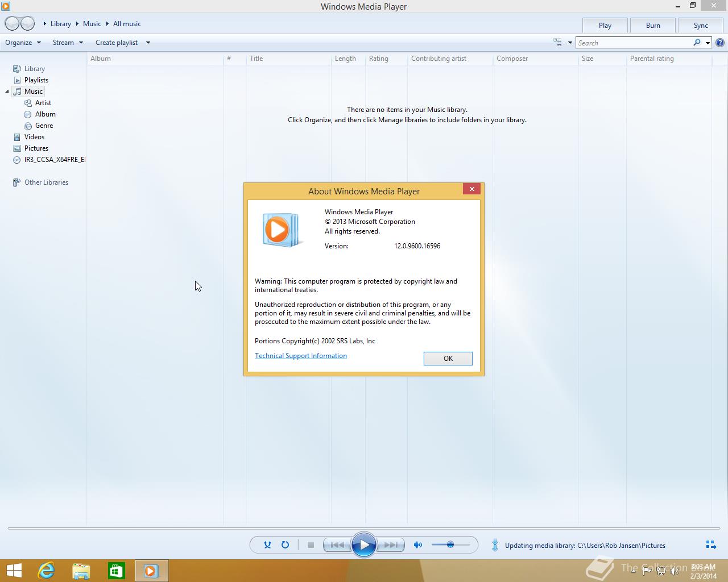Focus the Search input box

(x=634, y=43)
